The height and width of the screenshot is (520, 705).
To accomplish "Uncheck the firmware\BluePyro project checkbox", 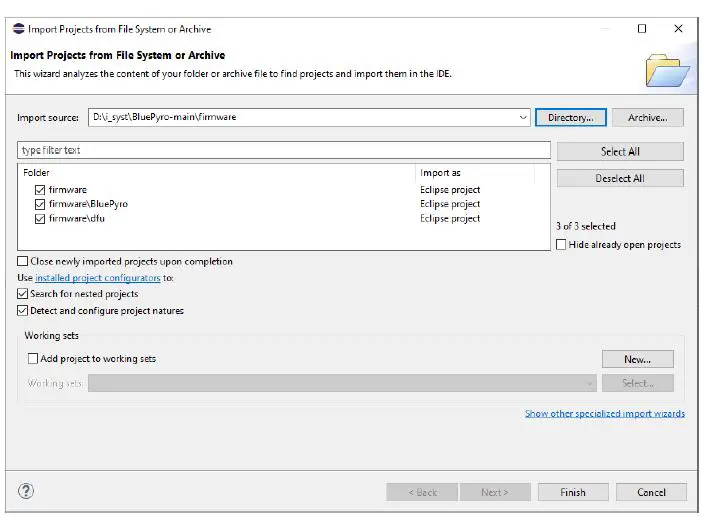I will (40, 204).
